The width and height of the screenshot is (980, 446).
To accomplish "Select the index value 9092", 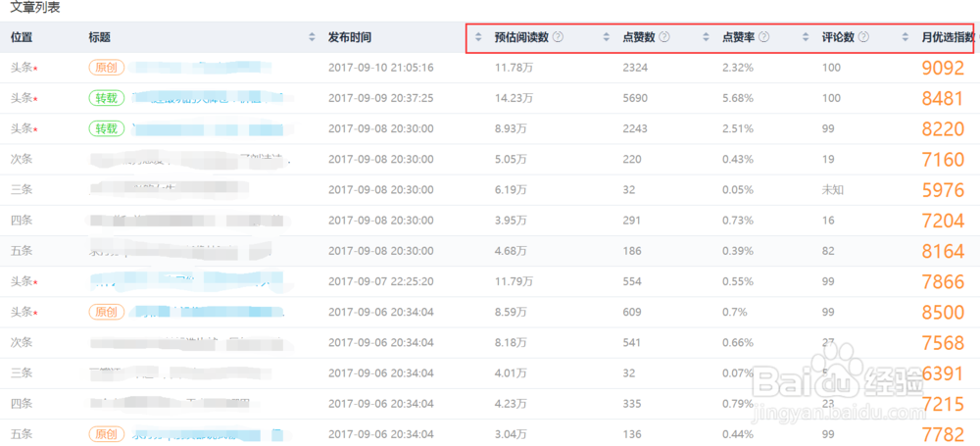I will point(943,68).
